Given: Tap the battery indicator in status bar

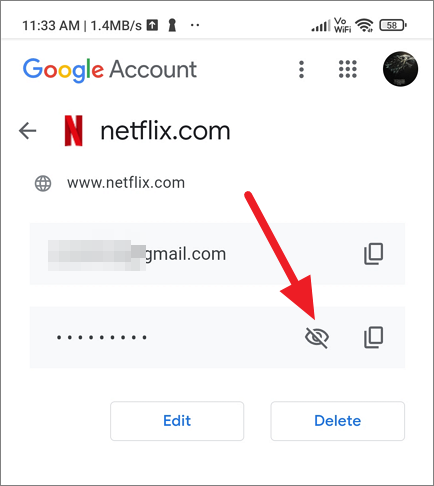Looking at the screenshot, I should (x=393, y=25).
